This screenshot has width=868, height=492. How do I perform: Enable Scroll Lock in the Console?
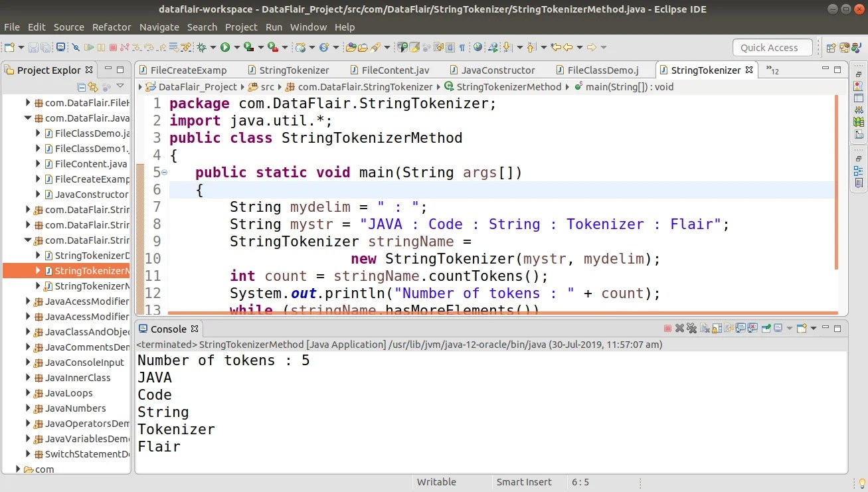[x=717, y=327]
